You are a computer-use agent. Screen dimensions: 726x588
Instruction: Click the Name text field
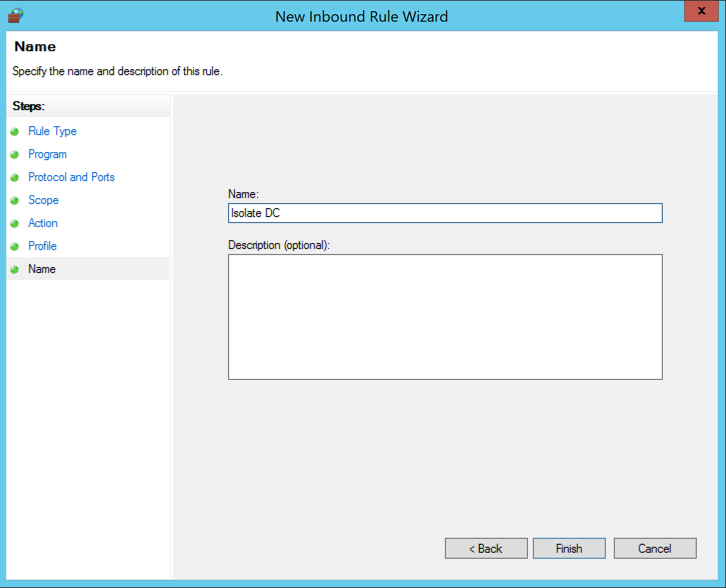tap(445, 213)
